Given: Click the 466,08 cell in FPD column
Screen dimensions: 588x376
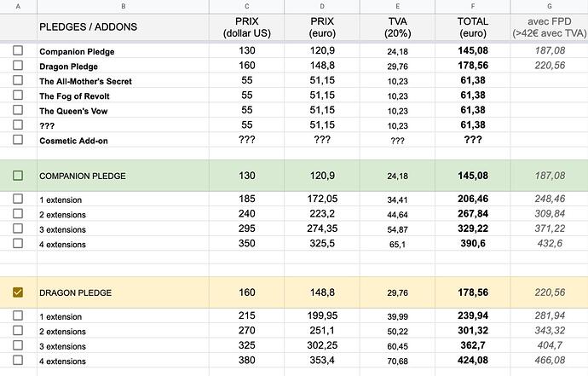Looking at the screenshot, I should [549, 361].
